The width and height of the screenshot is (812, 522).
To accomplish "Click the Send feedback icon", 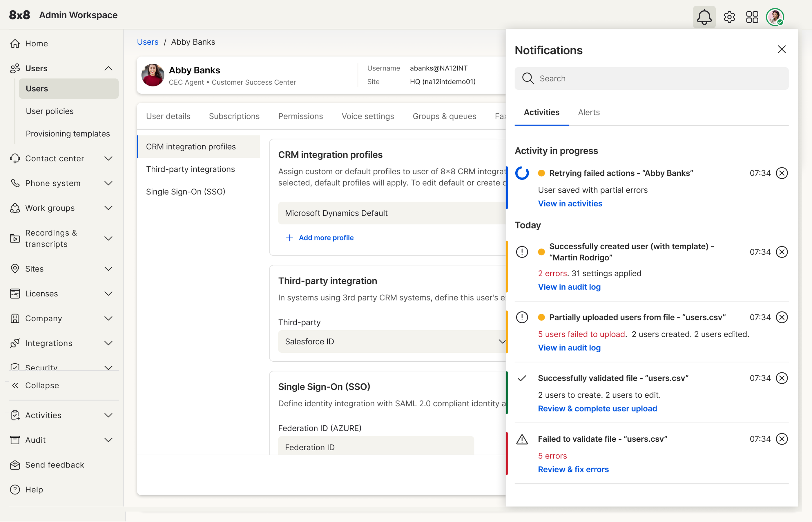I will (x=15, y=465).
